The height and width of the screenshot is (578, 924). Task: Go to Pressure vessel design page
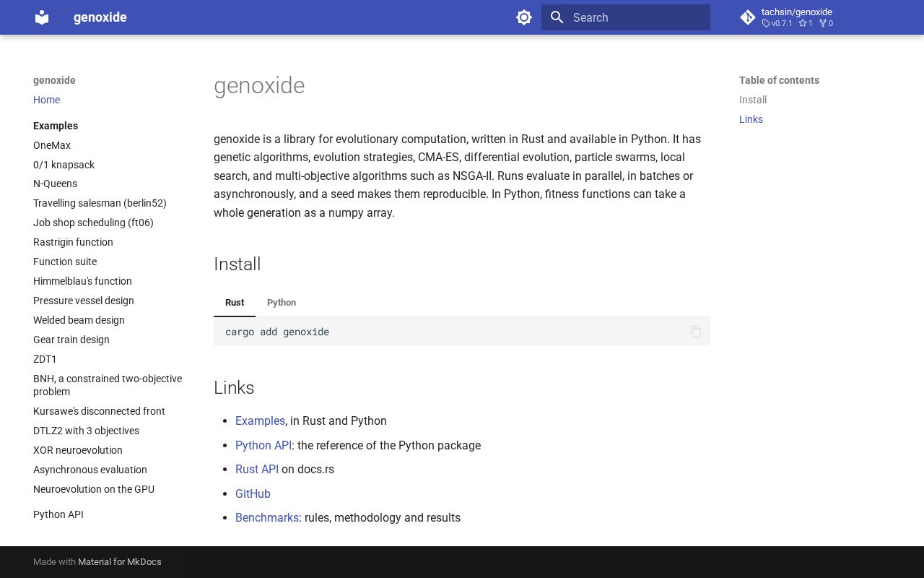point(84,301)
